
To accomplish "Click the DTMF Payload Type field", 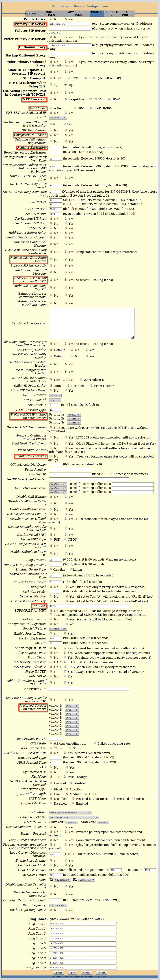I will [x=56, y=410].
